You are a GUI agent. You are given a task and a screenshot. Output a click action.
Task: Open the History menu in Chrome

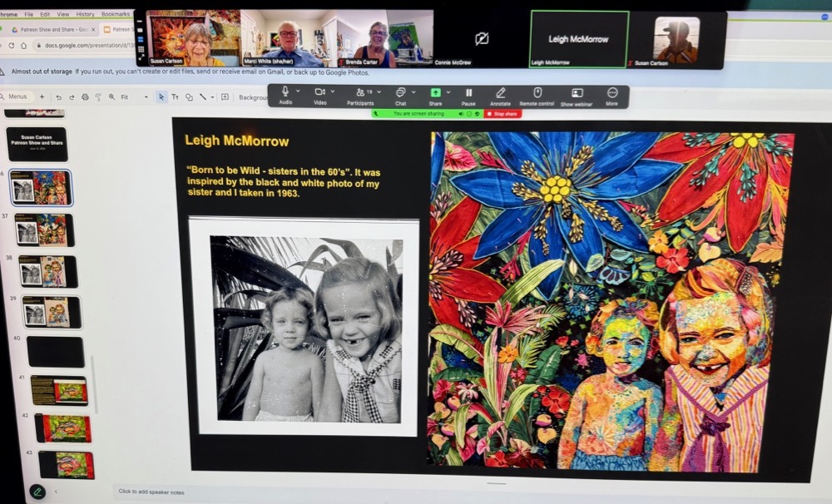tap(85, 14)
